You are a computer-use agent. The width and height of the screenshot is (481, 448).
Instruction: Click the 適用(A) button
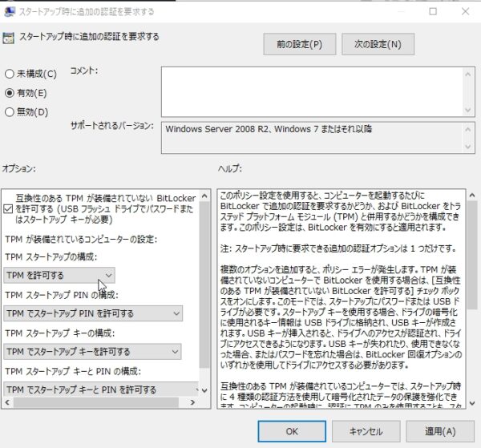[x=440, y=431]
